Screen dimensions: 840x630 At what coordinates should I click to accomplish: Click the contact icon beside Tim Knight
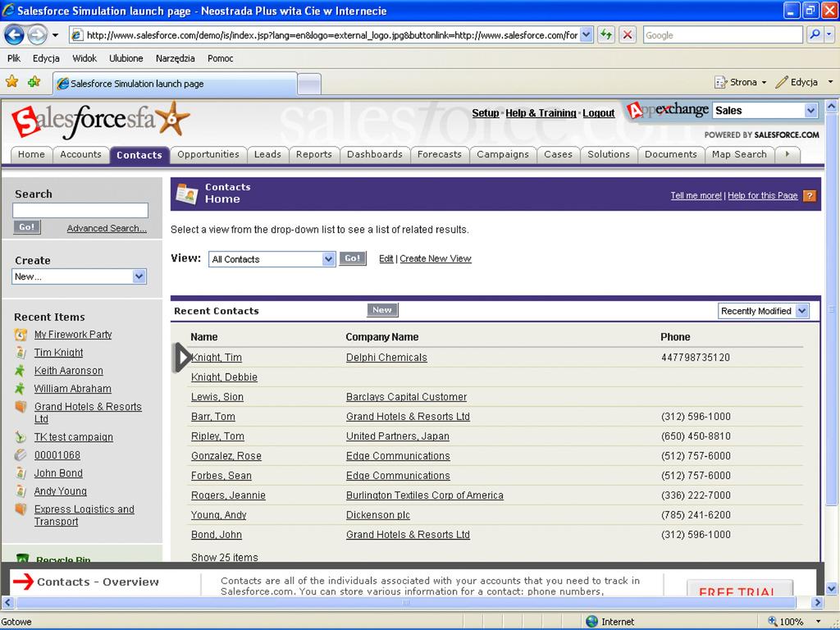(21, 353)
